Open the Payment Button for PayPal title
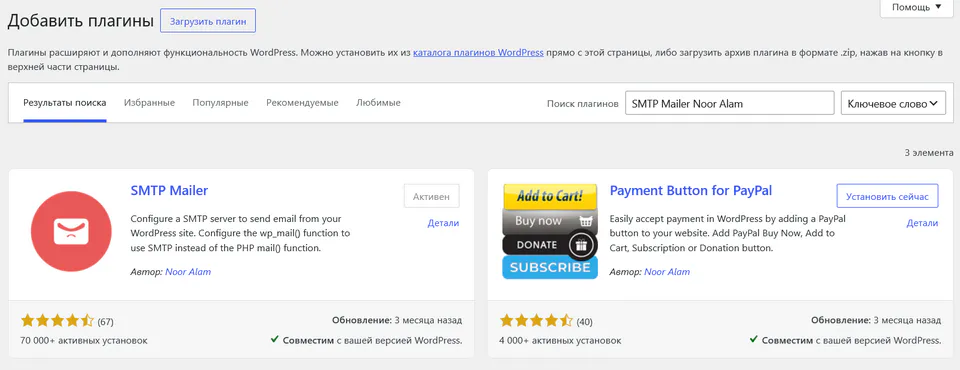Screen dimensions: 960x370 point(691,191)
